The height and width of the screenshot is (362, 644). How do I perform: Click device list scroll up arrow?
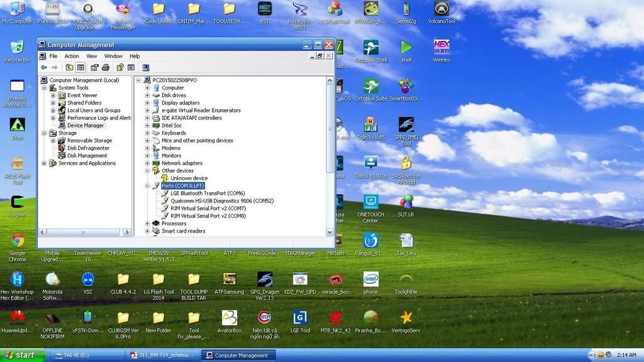[330, 80]
